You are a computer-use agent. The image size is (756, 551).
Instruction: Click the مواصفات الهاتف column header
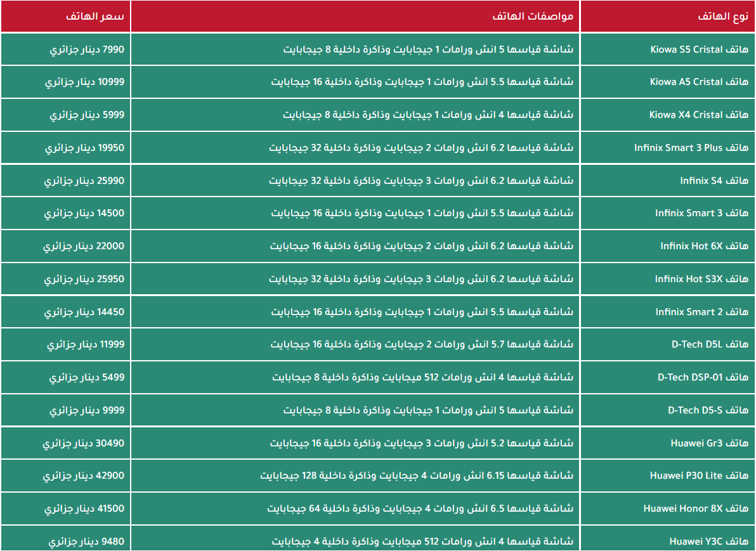click(355, 16)
